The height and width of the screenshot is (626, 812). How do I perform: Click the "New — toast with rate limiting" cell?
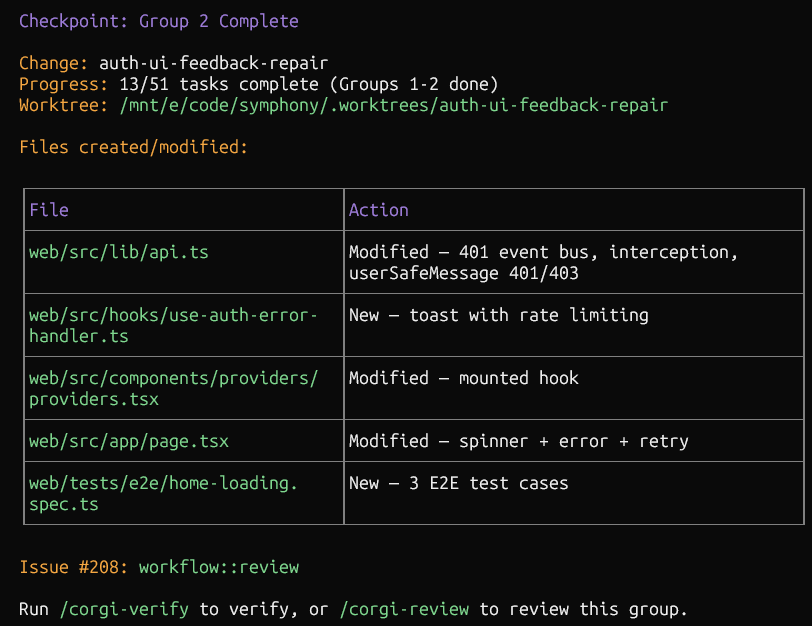click(x=573, y=325)
